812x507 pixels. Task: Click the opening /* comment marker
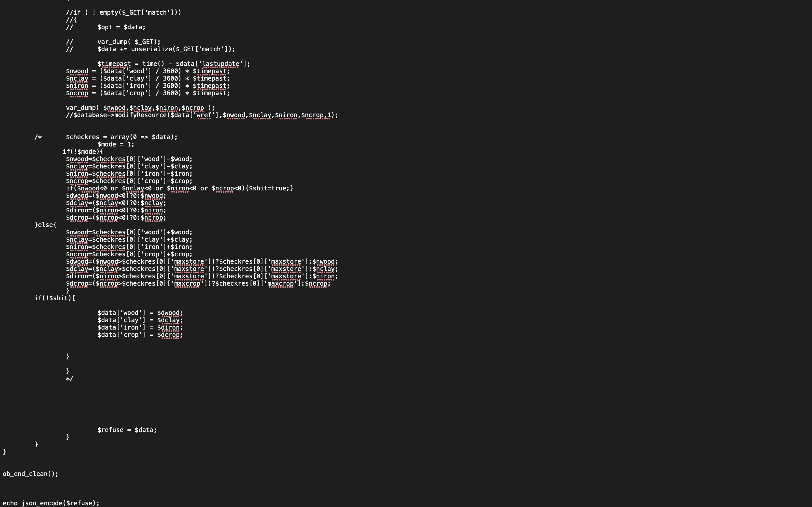click(38, 137)
